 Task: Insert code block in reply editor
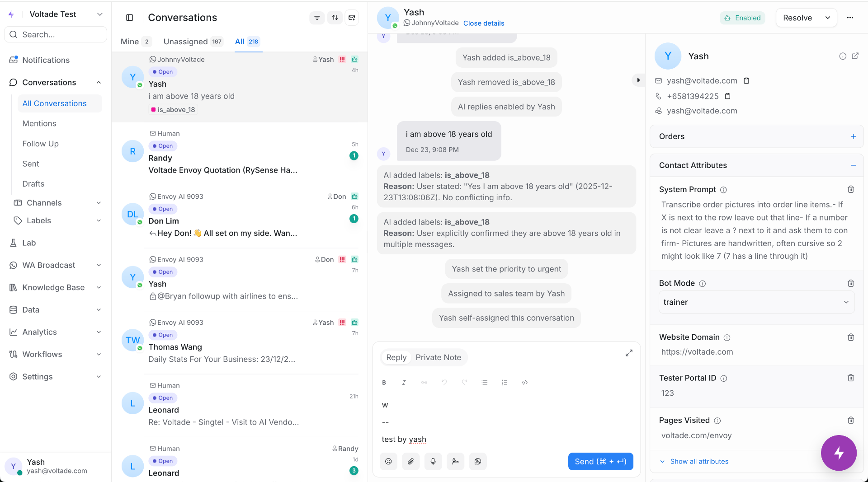(x=524, y=383)
